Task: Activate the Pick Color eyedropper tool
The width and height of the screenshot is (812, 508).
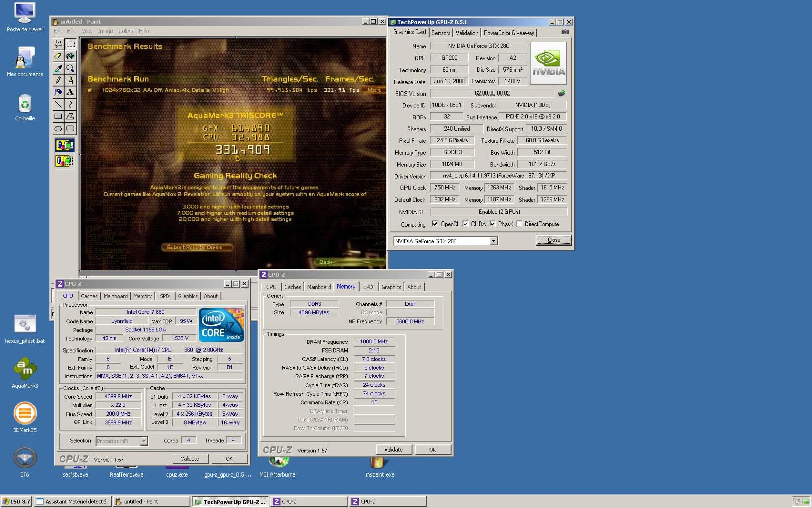Action: coord(58,68)
